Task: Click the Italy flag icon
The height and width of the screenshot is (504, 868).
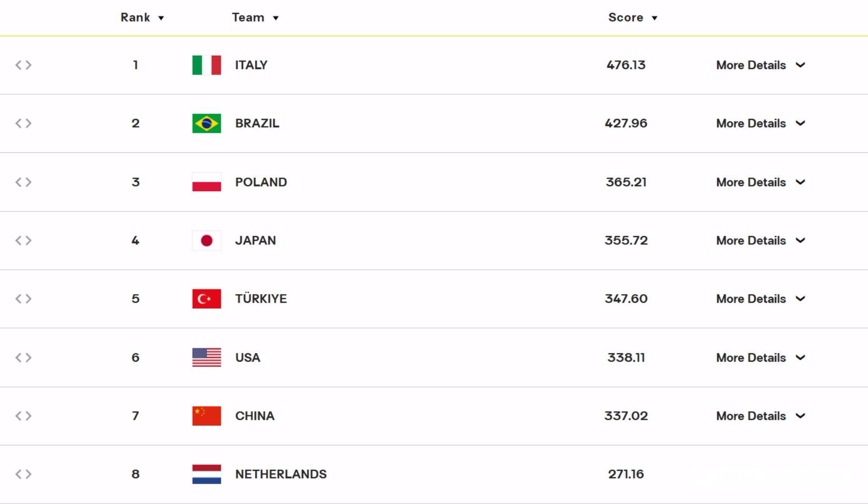Action: click(207, 65)
